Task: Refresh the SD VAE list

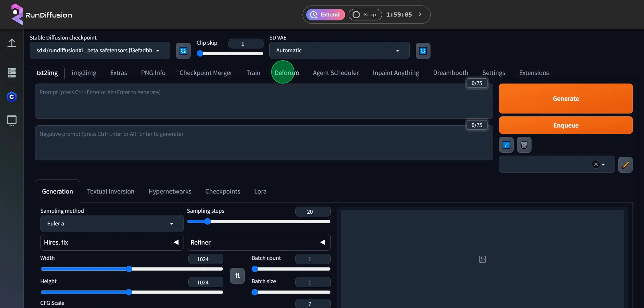Action: (x=423, y=51)
